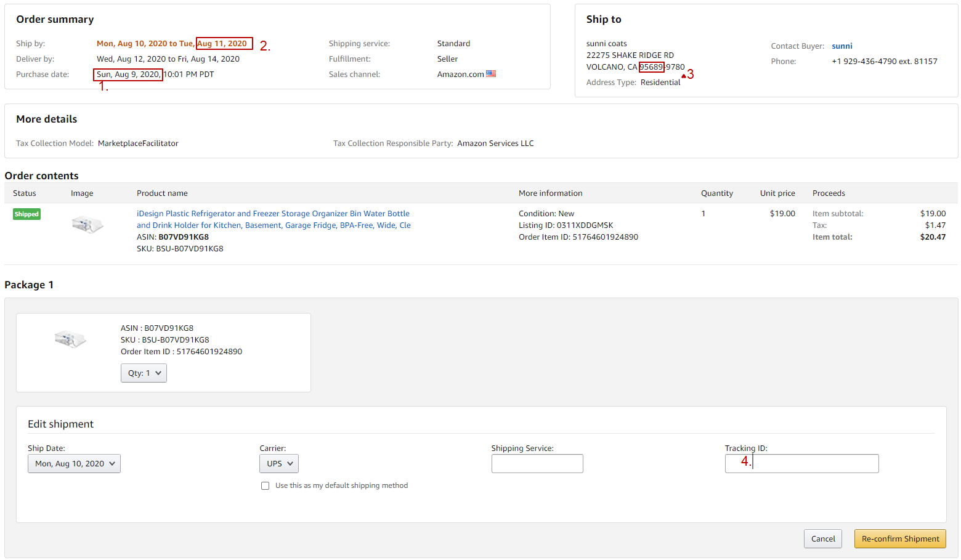Click into the Shipping Service field

coord(537,464)
